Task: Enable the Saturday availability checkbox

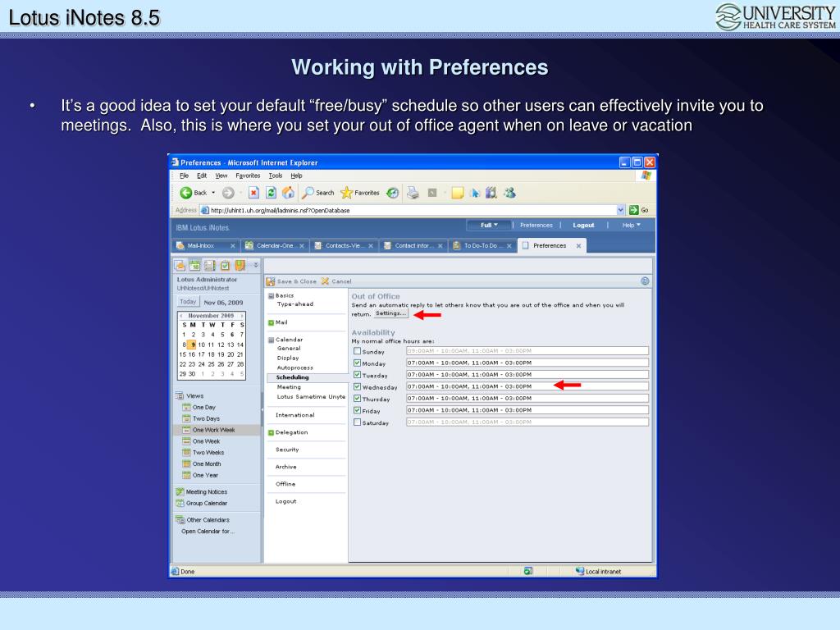Action: [358, 422]
